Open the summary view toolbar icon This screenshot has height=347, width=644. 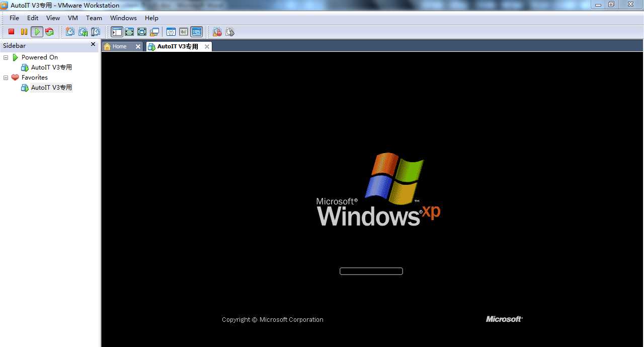171,32
